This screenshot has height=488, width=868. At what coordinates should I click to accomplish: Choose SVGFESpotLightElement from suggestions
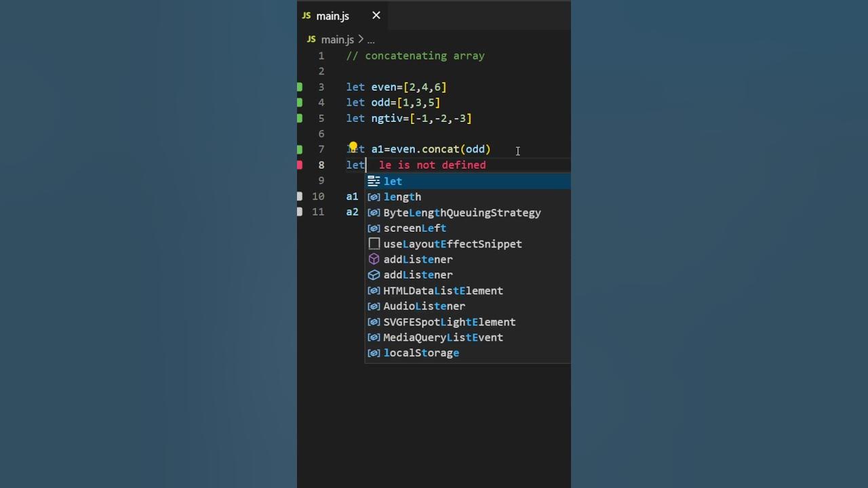pyautogui.click(x=468, y=321)
